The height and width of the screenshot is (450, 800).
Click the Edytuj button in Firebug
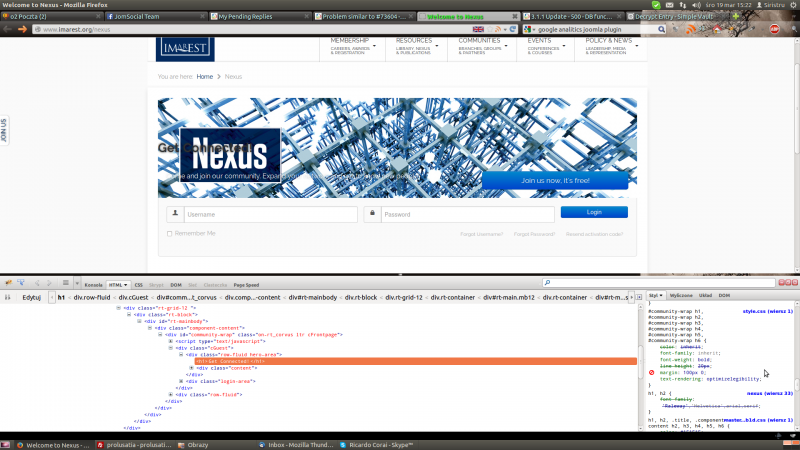click(32, 297)
